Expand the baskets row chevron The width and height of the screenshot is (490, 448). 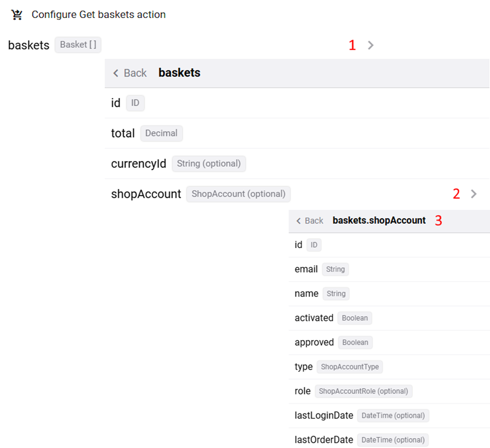click(x=370, y=45)
